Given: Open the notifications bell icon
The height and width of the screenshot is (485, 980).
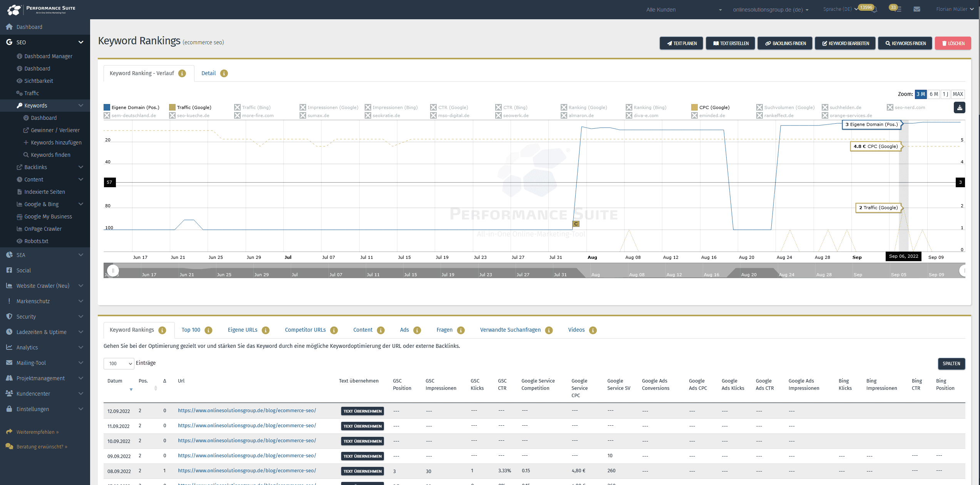Looking at the screenshot, I should (x=874, y=10).
